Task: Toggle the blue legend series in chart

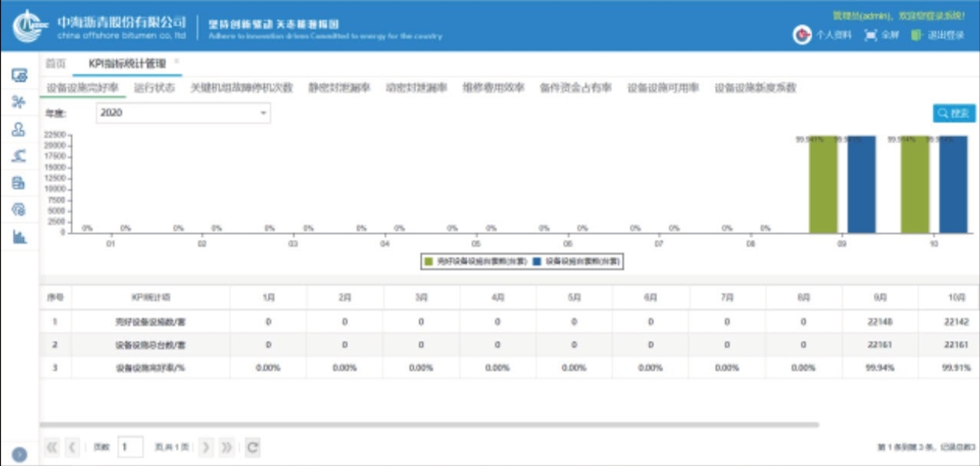Action: coord(537,261)
